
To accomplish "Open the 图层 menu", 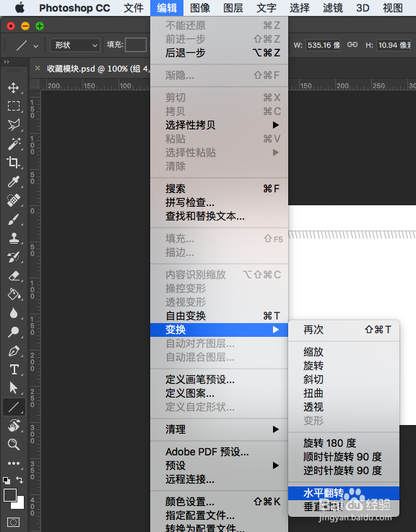I will pos(233,8).
